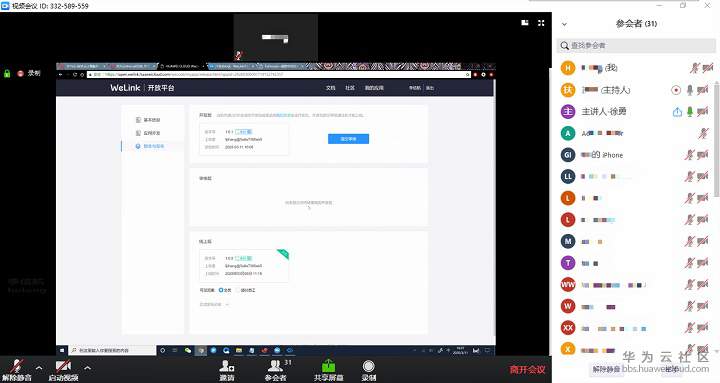This screenshot has width=720, height=383.
Task: Click dark avatar M in participants
Action: (568, 241)
